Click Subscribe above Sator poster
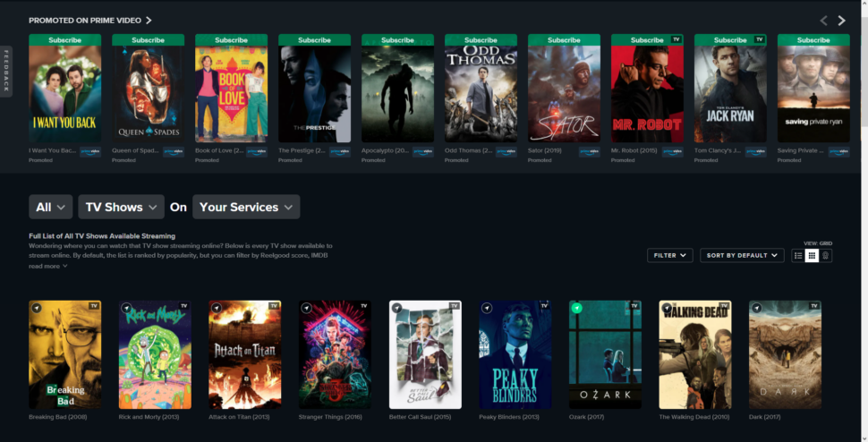The height and width of the screenshot is (442, 868). pos(564,40)
